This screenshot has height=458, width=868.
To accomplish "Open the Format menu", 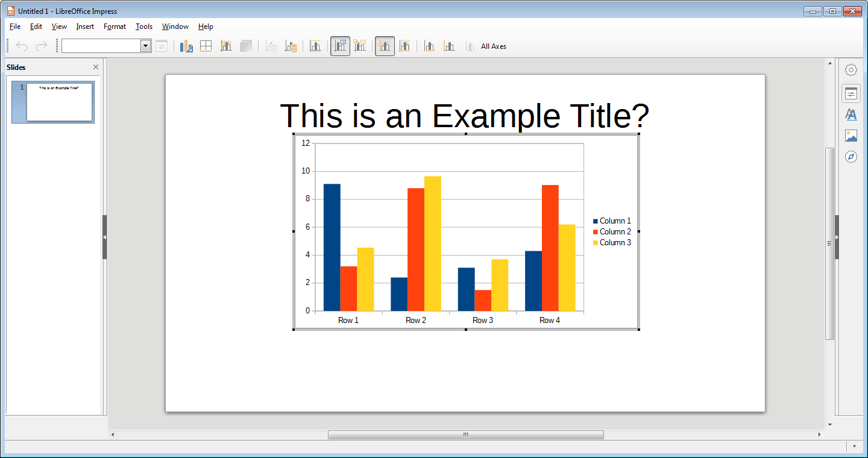I will point(115,27).
